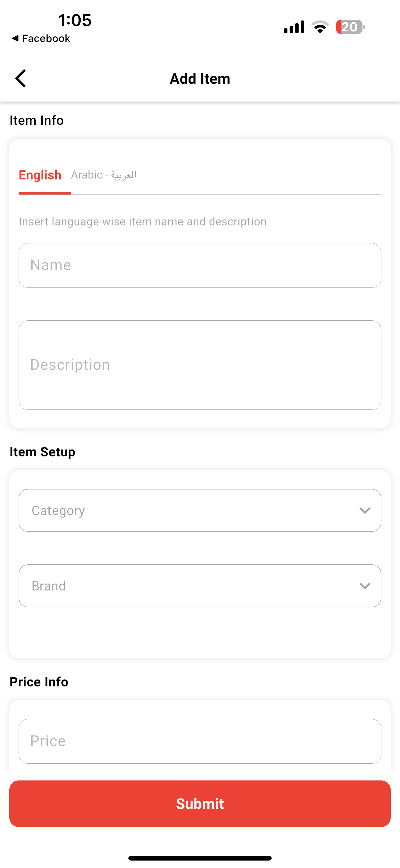Tap the back arrow icon
400x868 pixels.
pos(20,78)
